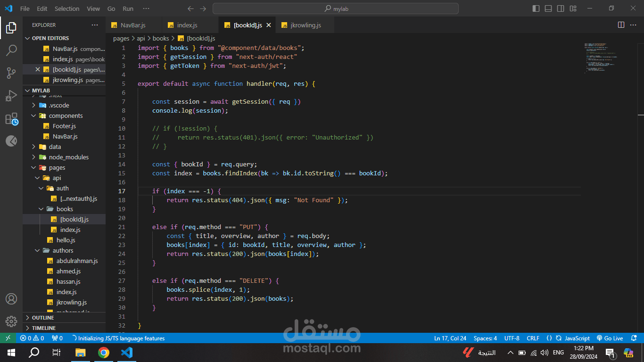This screenshot has width=644, height=362.
Task: Toggle the secondary side bar layout icon
Action: [x=561, y=8]
